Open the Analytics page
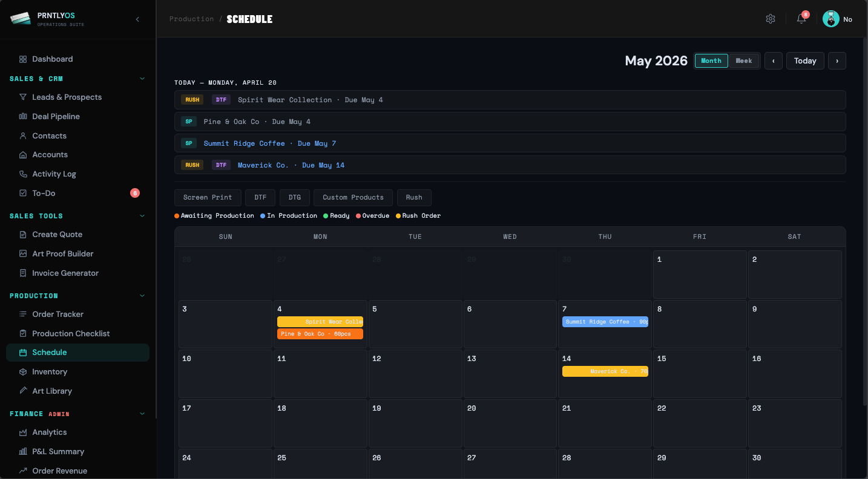Viewport: 868px width, 479px height. [77, 432]
